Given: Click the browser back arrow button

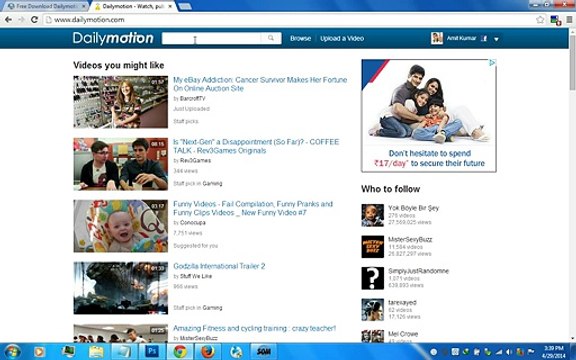Looking at the screenshot, I should (x=8, y=20).
